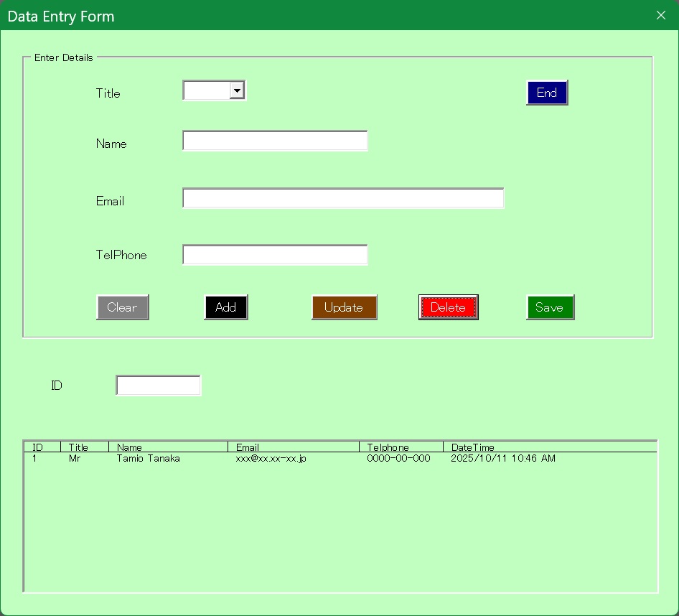The image size is (679, 616).
Task: Select the TelPhone input field
Action: [x=275, y=255]
